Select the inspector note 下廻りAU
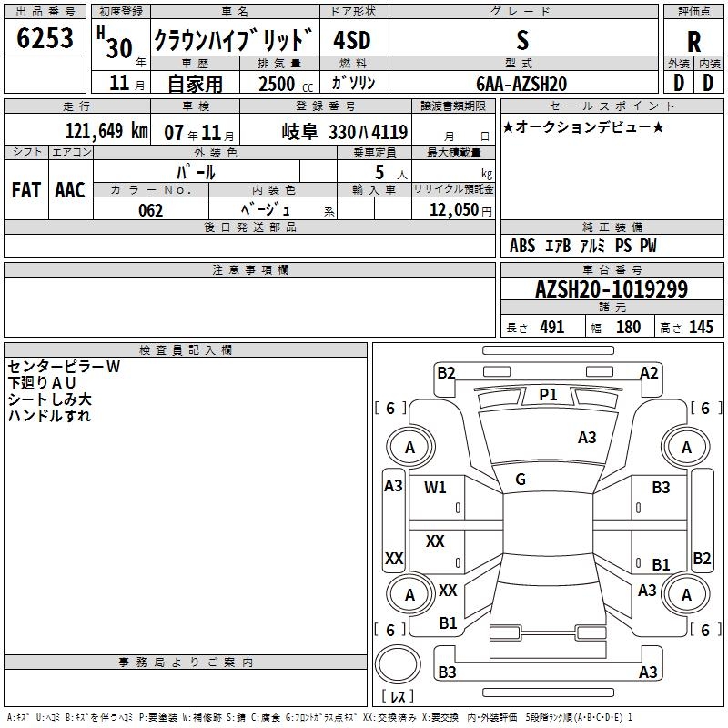Image resolution: width=728 pixels, height=728 pixels. 42,383
